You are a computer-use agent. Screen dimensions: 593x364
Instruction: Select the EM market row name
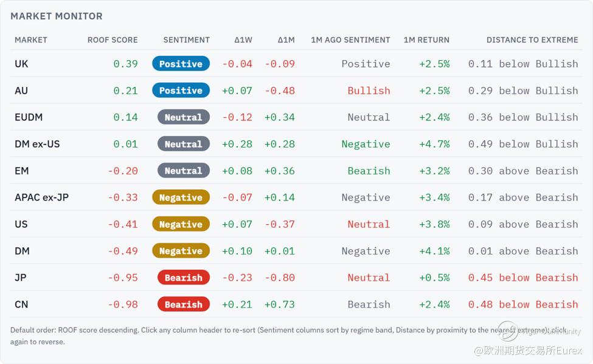click(x=21, y=171)
